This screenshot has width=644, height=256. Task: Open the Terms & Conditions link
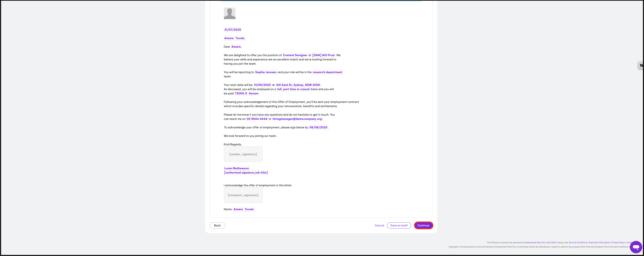pos(578,242)
